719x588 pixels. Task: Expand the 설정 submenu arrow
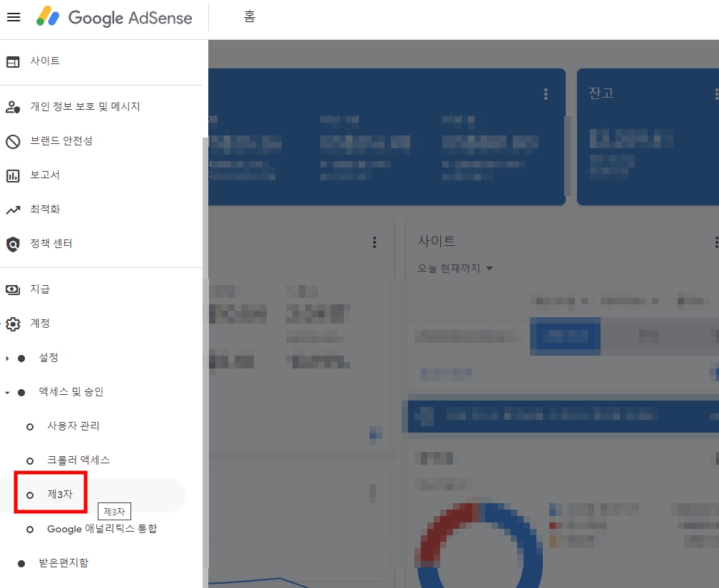pos(7,359)
